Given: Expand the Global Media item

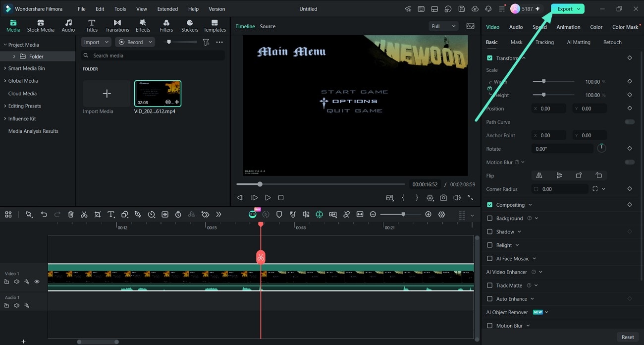Looking at the screenshot, I should (x=5, y=81).
